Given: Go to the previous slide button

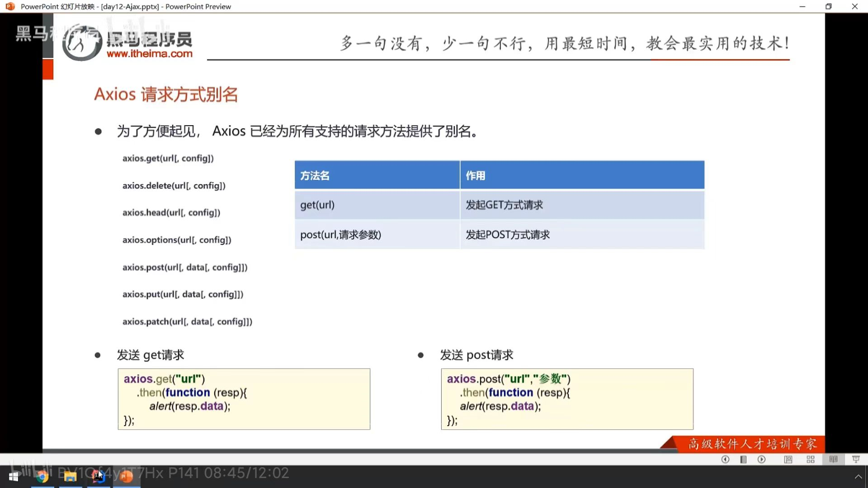Looking at the screenshot, I should [x=725, y=459].
